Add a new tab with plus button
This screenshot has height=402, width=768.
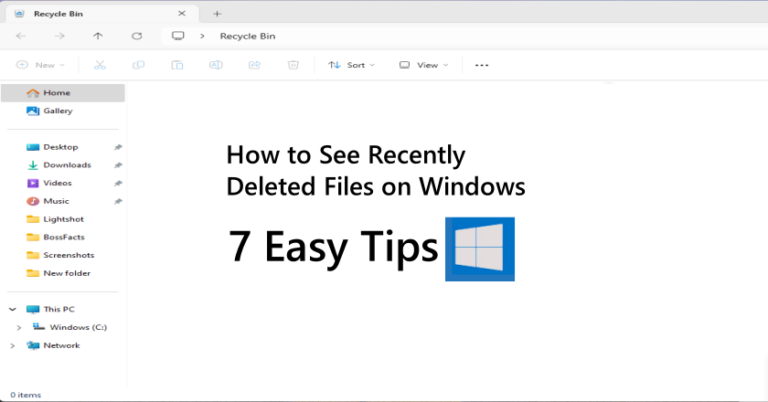click(x=217, y=14)
